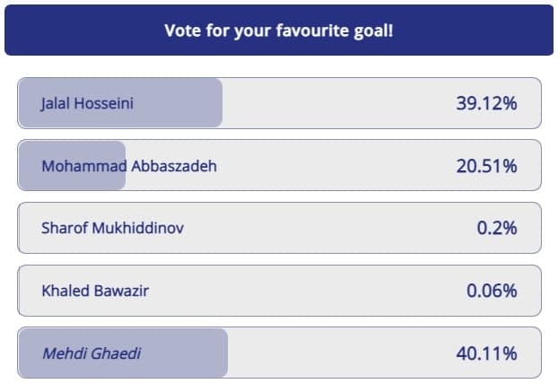Screen dimensions: 558x392
Task: Click the 0.2% result value
Action: coord(497,228)
